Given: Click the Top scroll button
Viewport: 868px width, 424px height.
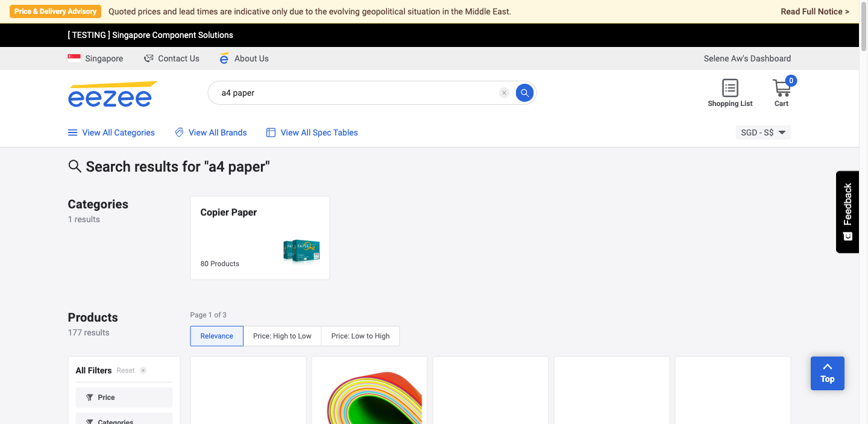Looking at the screenshot, I should click(827, 373).
